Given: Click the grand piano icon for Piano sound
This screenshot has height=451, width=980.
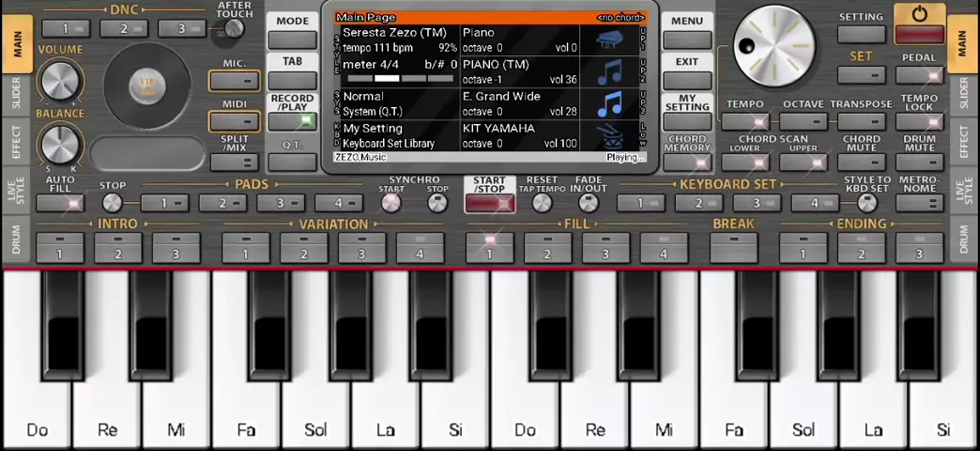Looking at the screenshot, I should [609, 41].
